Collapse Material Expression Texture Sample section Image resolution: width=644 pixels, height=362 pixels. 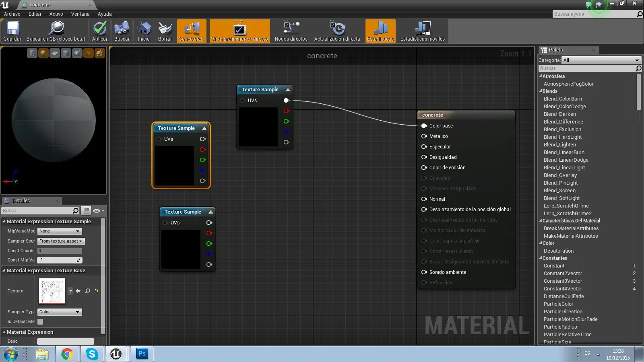pyautogui.click(x=4, y=221)
